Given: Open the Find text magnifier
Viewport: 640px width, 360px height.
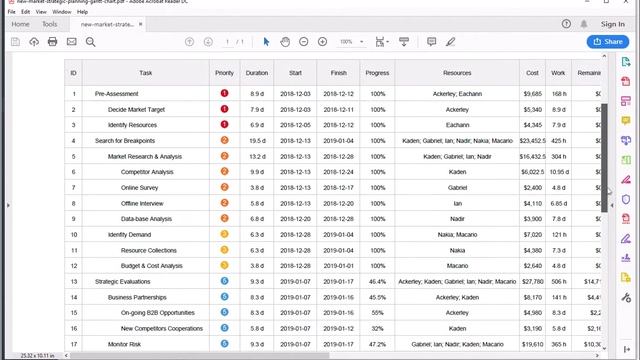Looking at the screenshot, I should pyautogui.click(x=91, y=42).
